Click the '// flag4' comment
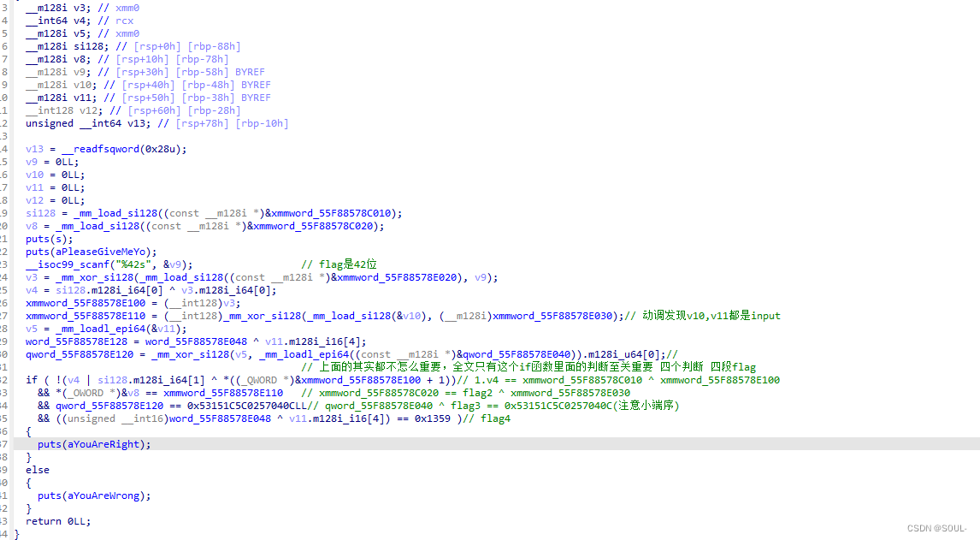Viewport: 980px width, 540px height. tap(487, 418)
